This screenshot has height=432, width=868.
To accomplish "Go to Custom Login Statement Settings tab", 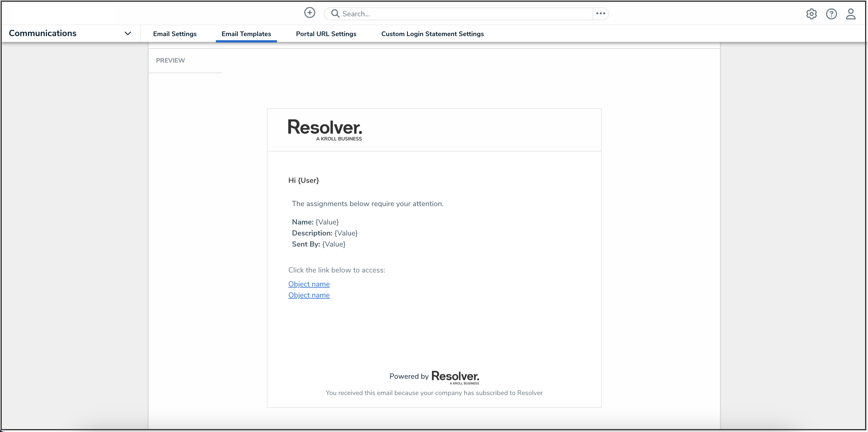I will click(432, 34).
